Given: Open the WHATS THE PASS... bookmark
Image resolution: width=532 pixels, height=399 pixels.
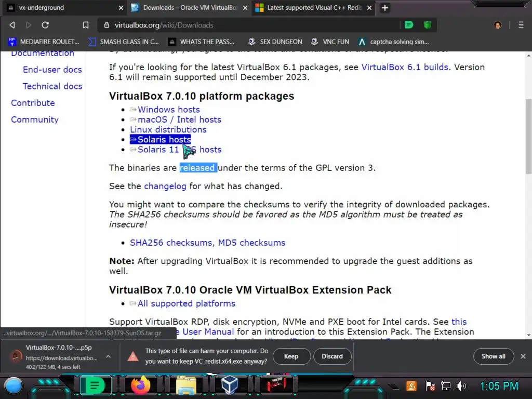Looking at the screenshot, I should pos(202,42).
